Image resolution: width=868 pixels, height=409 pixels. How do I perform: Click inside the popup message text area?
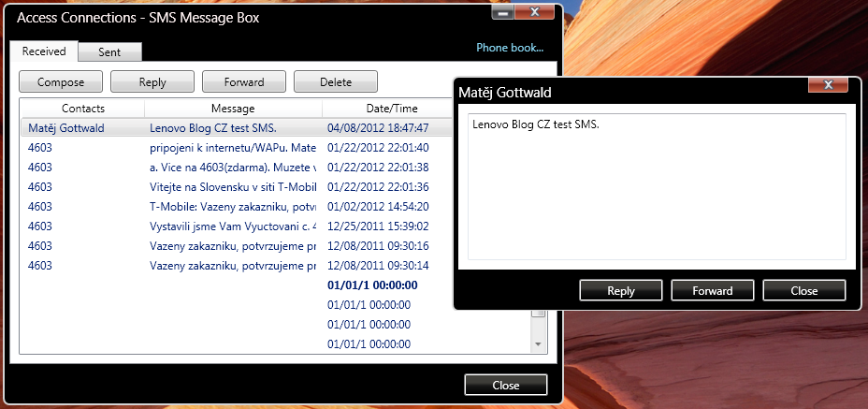tap(657, 187)
